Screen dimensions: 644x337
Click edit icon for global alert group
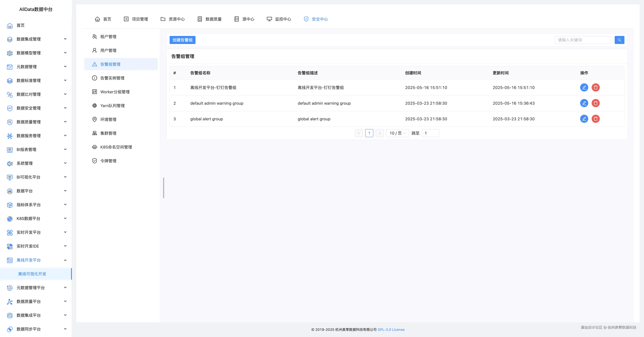(584, 119)
